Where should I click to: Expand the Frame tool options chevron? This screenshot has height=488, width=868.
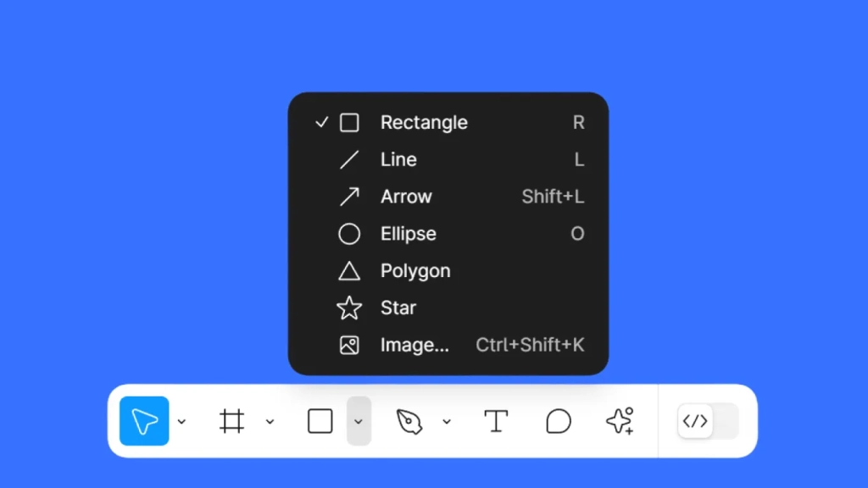(x=270, y=422)
